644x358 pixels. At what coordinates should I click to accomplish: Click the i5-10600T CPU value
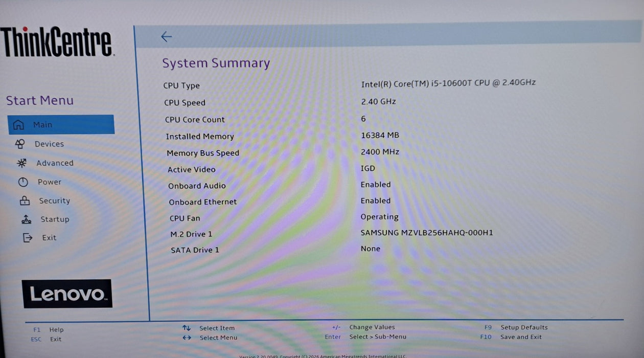click(x=448, y=83)
